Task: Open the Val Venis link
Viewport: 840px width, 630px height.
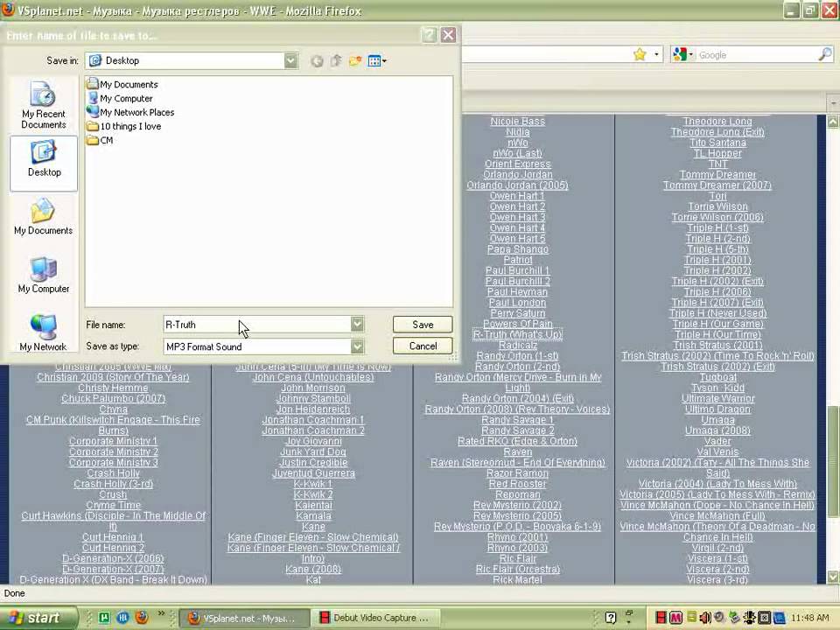Action: click(717, 452)
